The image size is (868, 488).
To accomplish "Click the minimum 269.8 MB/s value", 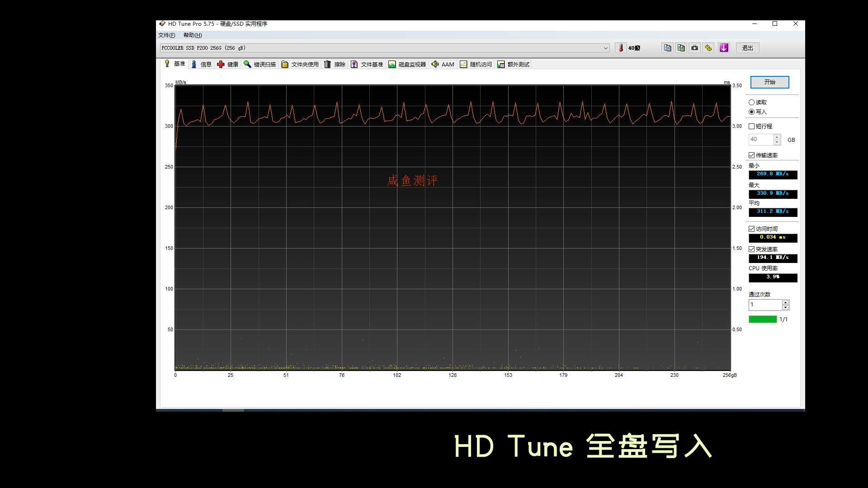I will coord(773,174).
